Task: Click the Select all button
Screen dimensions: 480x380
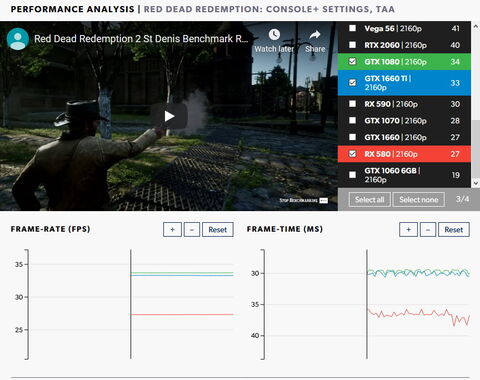Action: tap(369, 200)
